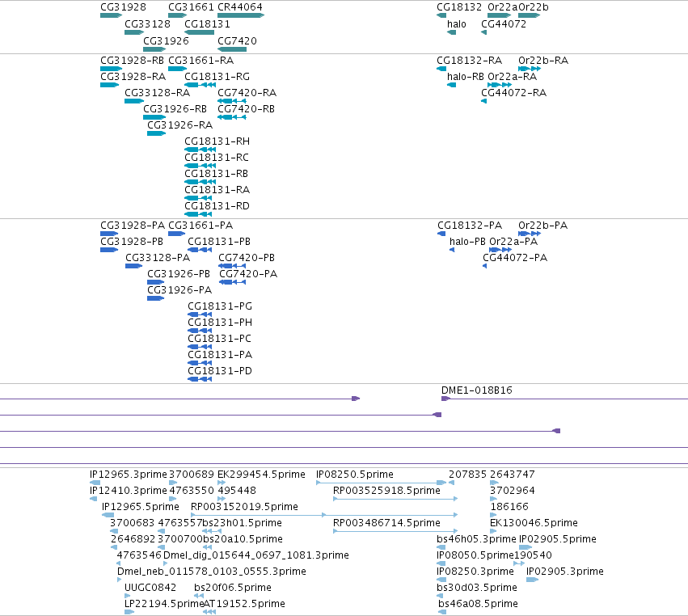The image size is (688, 616).
Task: Click the UUGC0842 EST label
Action: [x=150, y=588]
